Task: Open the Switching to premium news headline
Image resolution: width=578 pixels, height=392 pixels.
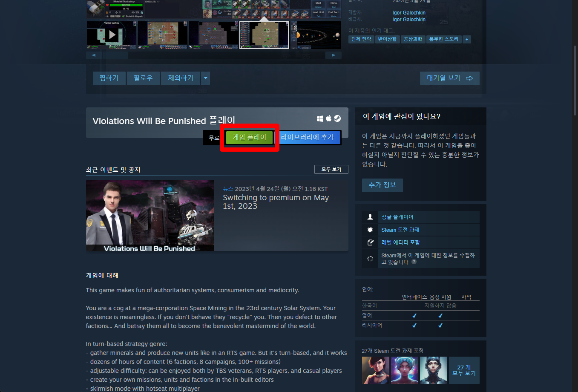Action: coord(276,202)
